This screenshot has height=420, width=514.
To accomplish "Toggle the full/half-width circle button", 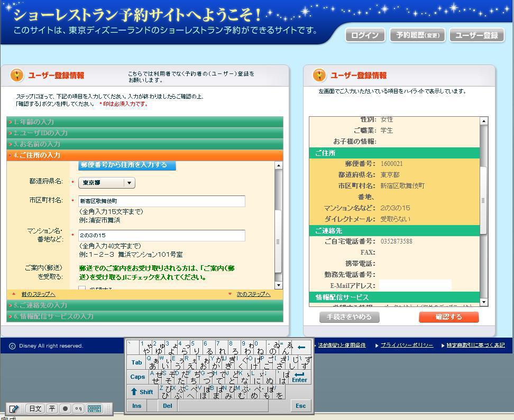I will tap(65, 408).
